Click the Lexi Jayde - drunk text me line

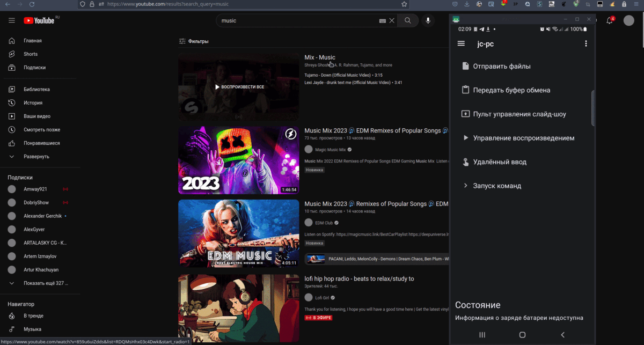(353, 83)
